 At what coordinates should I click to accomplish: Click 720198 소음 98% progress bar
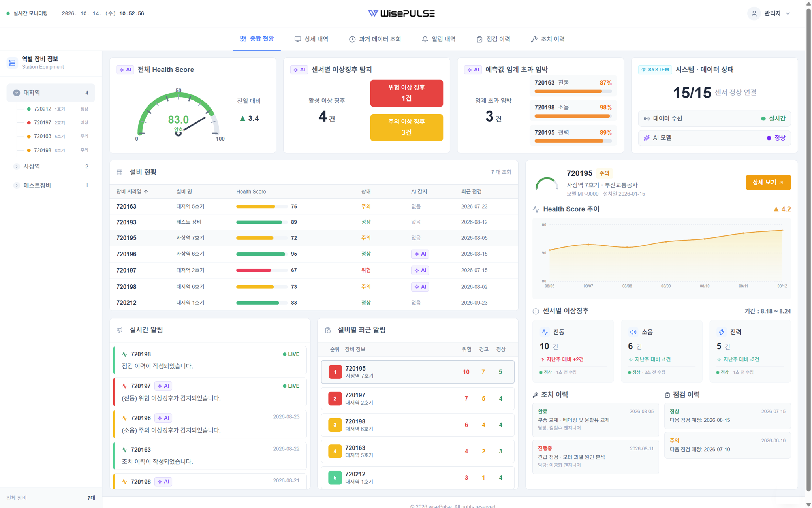573,116
